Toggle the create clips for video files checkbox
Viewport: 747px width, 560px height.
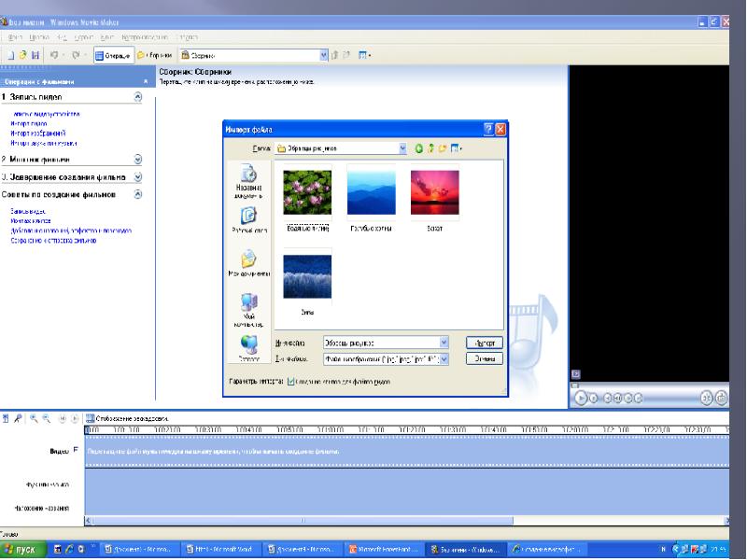(x=291, y=382)
